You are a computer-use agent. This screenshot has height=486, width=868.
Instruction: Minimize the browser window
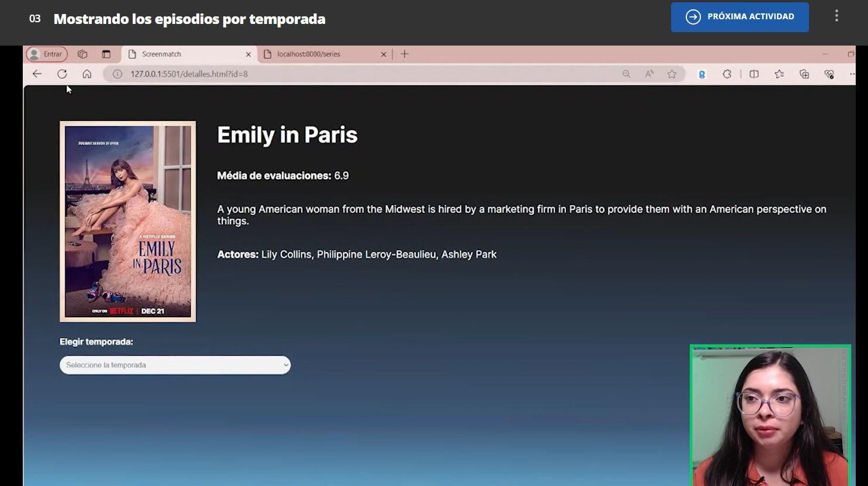(825, 54)
